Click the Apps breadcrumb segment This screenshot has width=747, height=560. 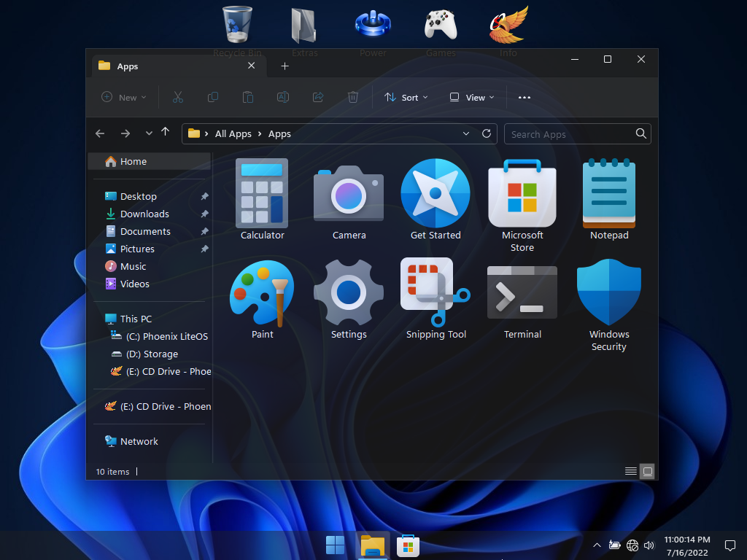(279, 134)
